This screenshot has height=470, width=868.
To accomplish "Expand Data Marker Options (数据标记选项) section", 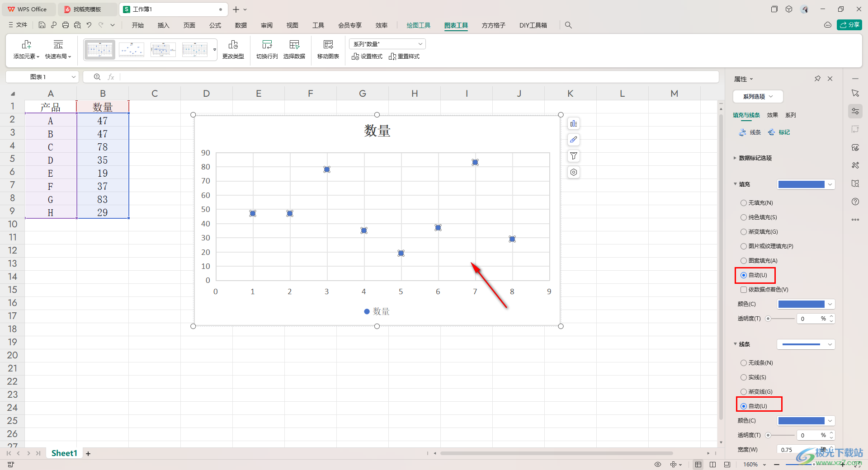I will [753, 158].
